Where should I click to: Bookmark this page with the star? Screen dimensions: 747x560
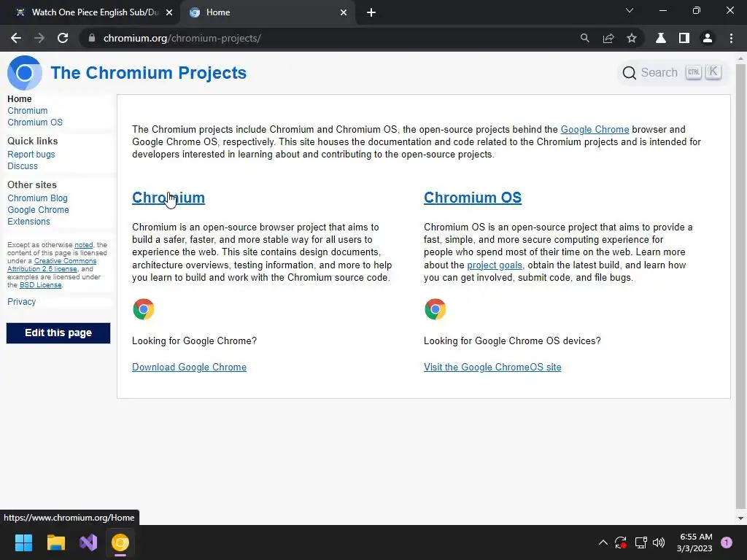click(x=632, y=38)
